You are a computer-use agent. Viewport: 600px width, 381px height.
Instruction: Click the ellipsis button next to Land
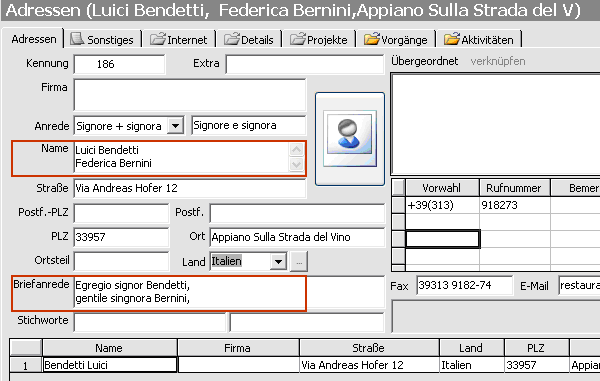click(299, 262)
